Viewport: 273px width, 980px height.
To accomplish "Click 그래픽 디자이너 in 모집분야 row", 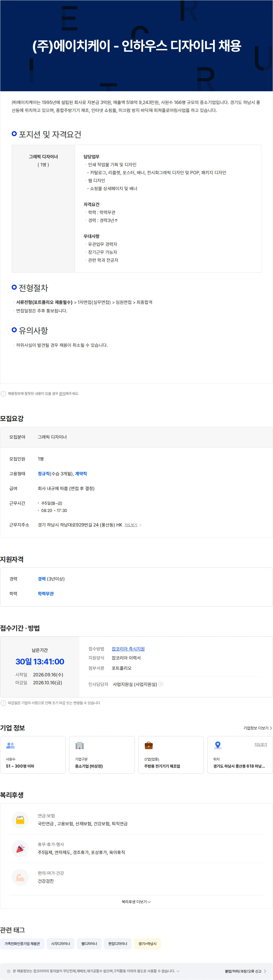I will click(x=52, y=437).
